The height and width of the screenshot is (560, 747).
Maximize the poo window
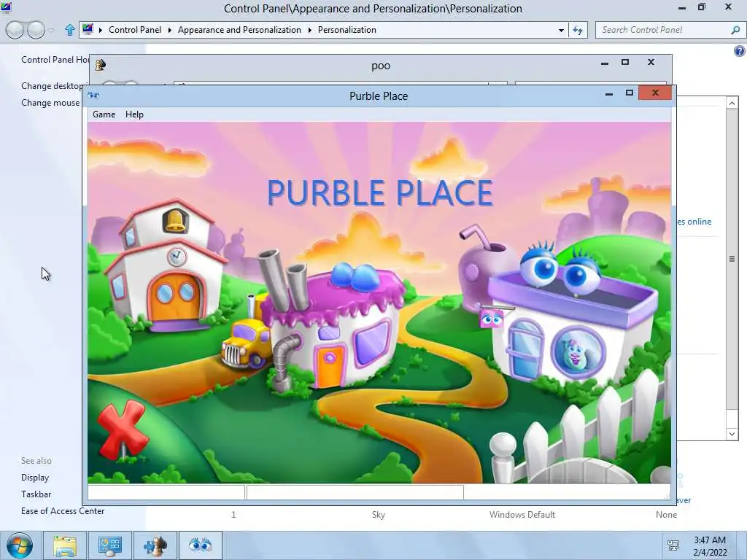coord(625,63)
